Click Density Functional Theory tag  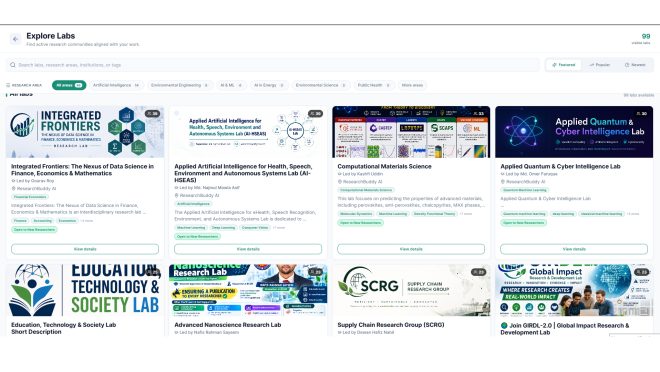434,214
